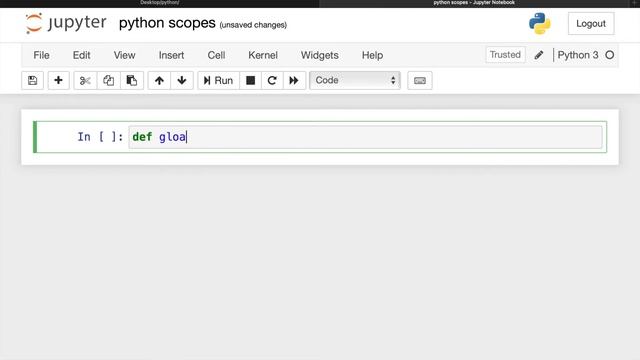
Task: Click the Python logo icon
Action: coord(540,24)
